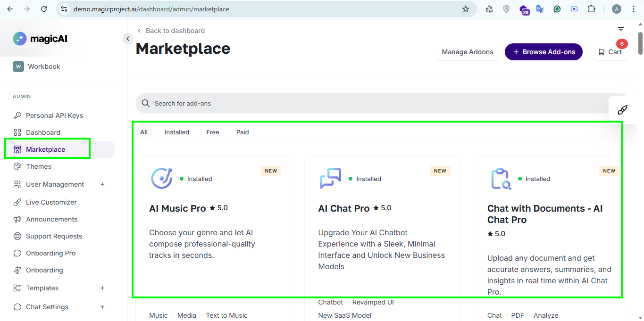Click the Workbook 'W' workspace icon
Viewport: 644px width, 321px height.
point(18,66)
